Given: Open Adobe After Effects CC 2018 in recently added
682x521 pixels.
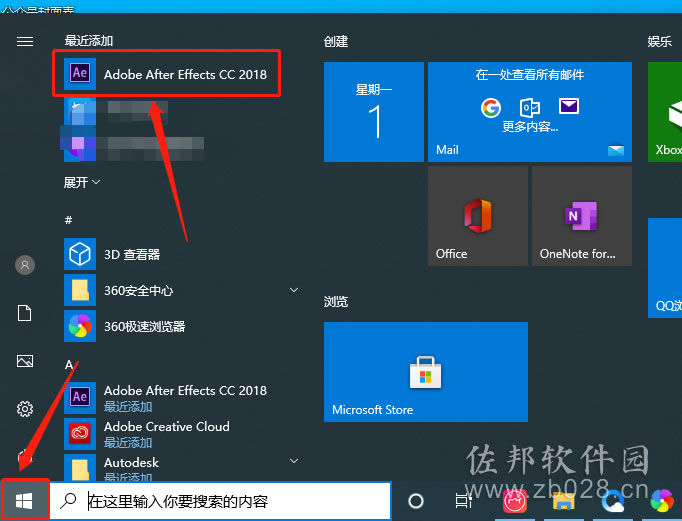Looking at the screenshot, I should click(166, 74).
